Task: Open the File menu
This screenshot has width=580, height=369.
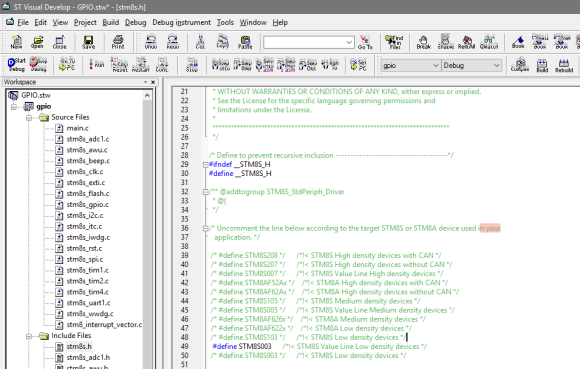Action: [x=23, y=23]
